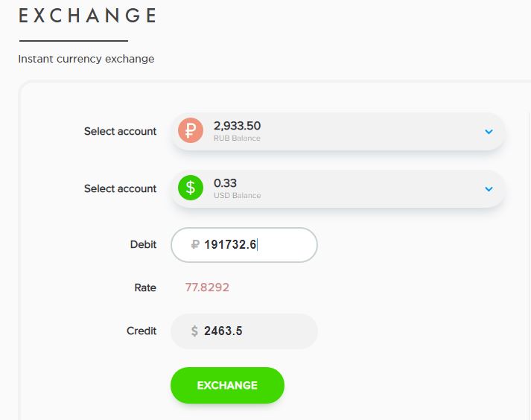Expand the RUB account chevron arrow
Viewport: 531px width, 420px height.
[489, 132]
